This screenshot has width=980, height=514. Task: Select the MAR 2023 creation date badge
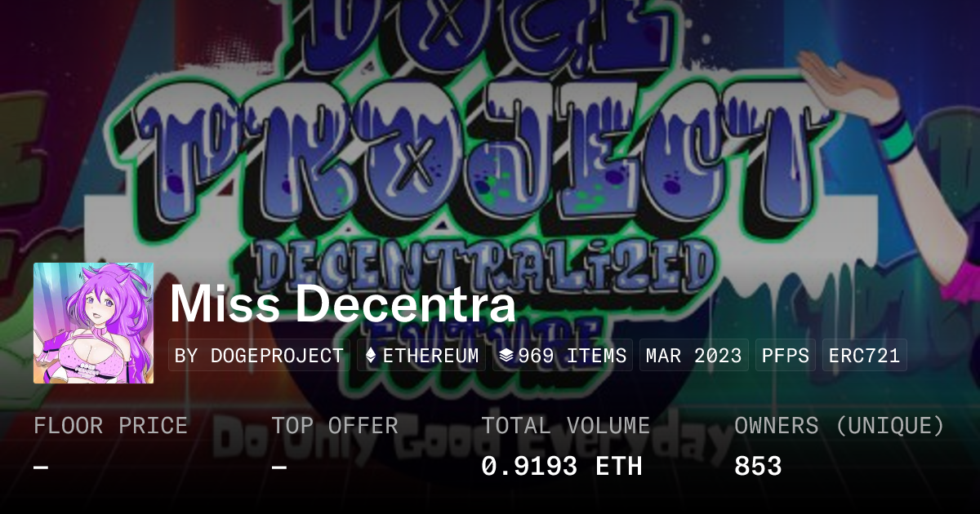point(693,356)
